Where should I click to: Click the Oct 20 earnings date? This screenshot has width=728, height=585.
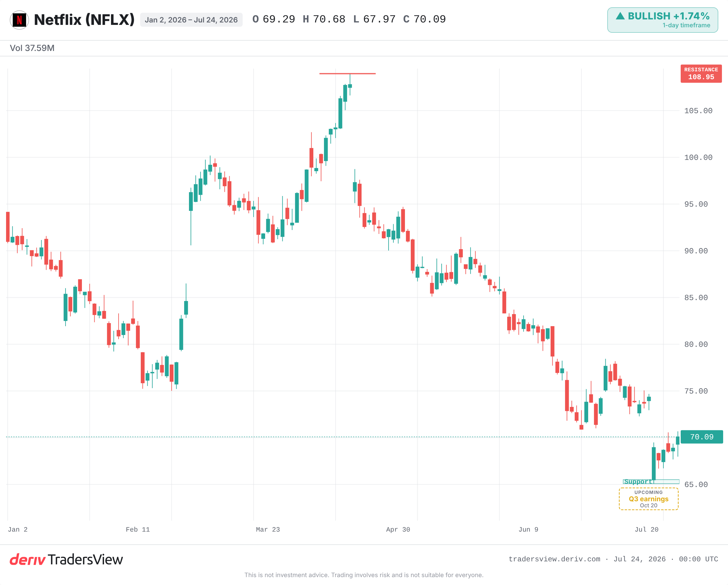coord(649,506)
